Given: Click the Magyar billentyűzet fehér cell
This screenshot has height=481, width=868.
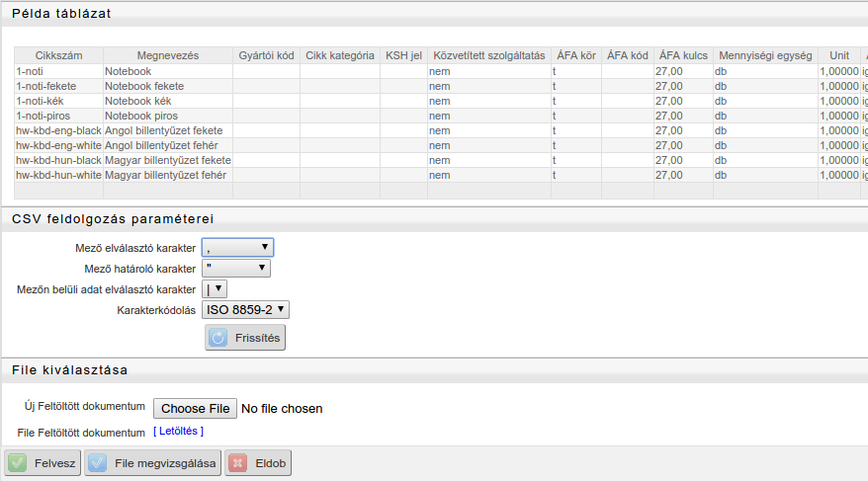Looking at the screenshot, I should (x=166, y=175).
